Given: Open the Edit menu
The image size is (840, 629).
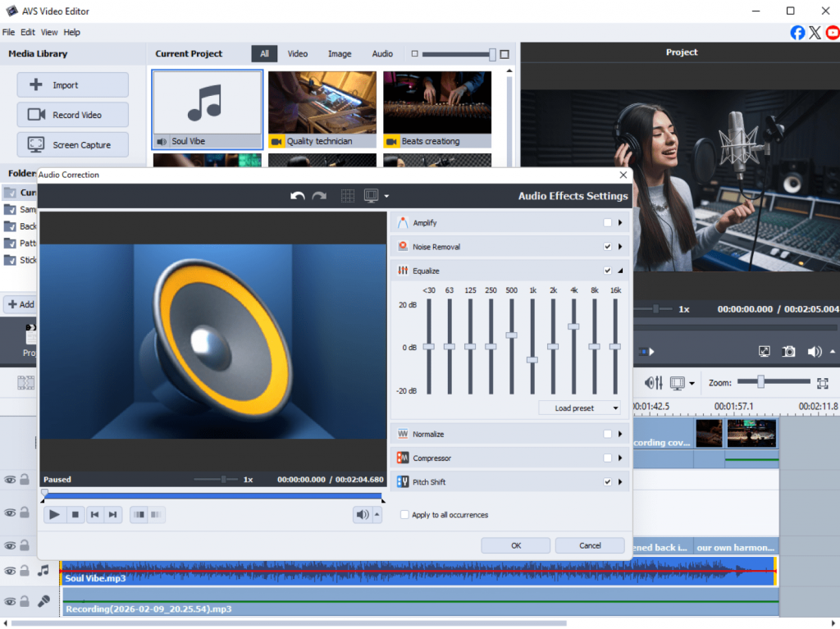Looking at the screenshot, I should [x=28, y=32].
